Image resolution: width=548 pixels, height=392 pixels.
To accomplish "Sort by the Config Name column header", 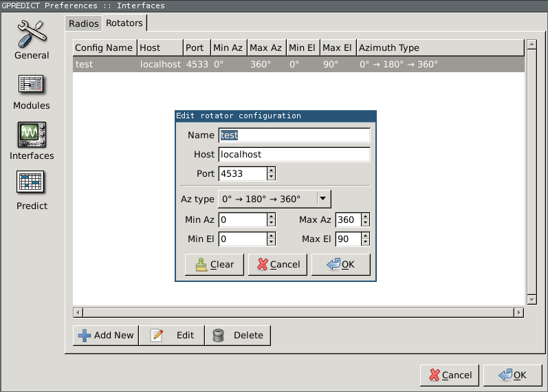I will click(x=104, y=47).
